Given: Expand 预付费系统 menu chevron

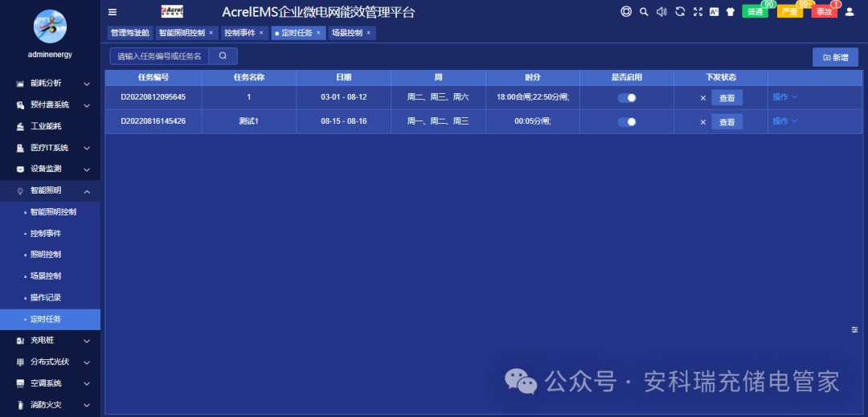Looking at the screenshot, I should [87, 105].
